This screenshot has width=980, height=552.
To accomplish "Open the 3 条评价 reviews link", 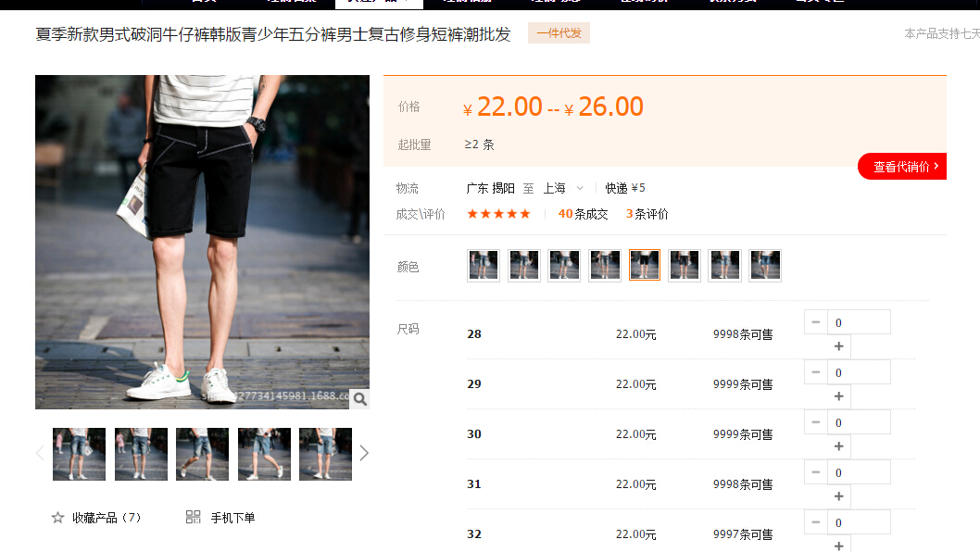I will point(647,214).
